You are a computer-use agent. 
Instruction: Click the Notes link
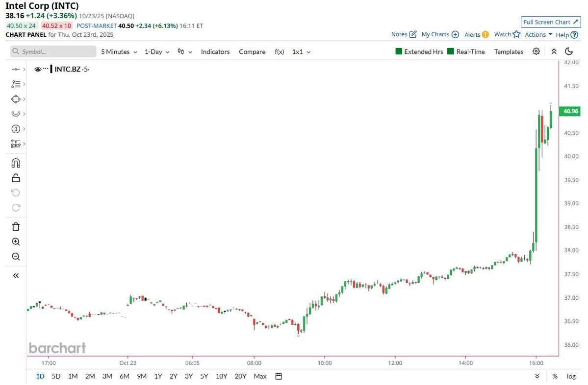(x=399, y=34)
